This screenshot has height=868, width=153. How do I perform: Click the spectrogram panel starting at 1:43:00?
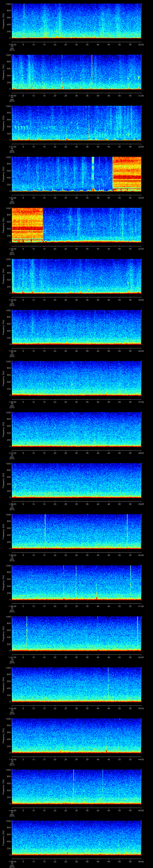point(77,736)
